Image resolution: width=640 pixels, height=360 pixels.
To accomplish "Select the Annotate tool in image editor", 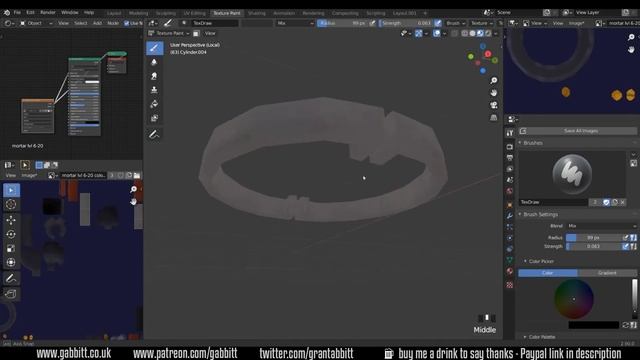I will point(11,279).
